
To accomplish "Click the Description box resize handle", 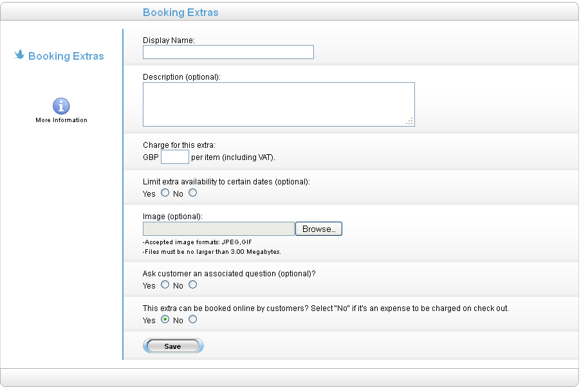I will click(x=410, y=121).
